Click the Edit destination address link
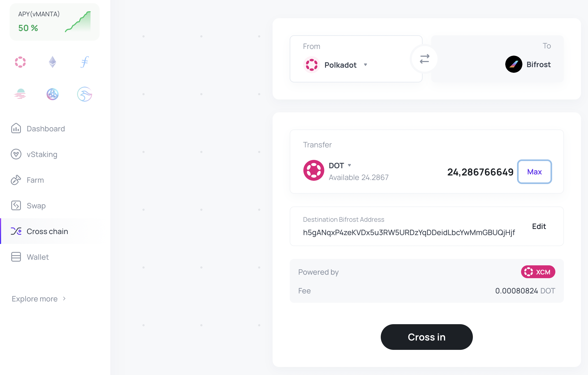This screenshot has height=375, width=588. pos(539,226)
